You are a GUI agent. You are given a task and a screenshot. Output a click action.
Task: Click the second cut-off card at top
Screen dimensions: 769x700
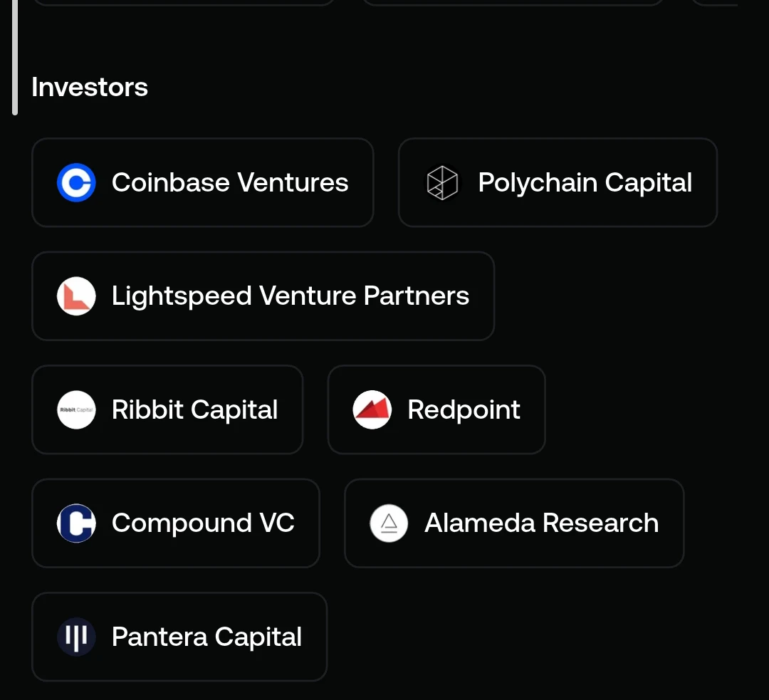click(513, 2)
